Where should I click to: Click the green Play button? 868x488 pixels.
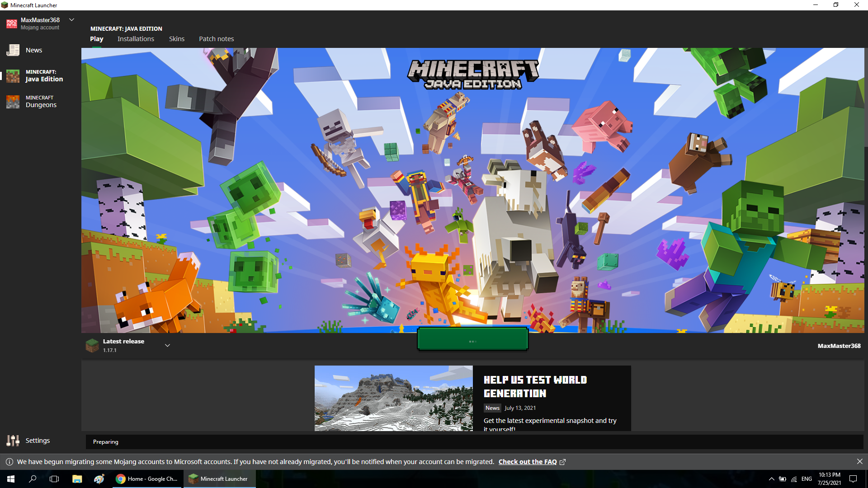[x=472, y=339]
